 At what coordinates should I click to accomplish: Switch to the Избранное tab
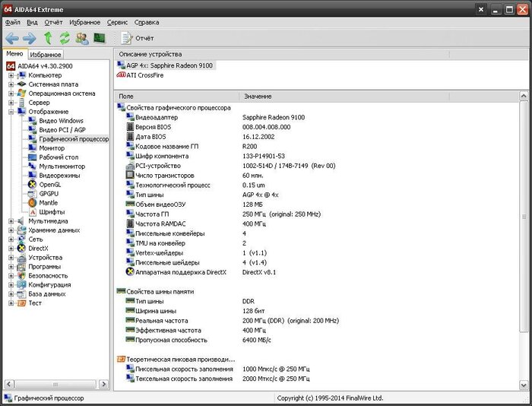[46, 55]
